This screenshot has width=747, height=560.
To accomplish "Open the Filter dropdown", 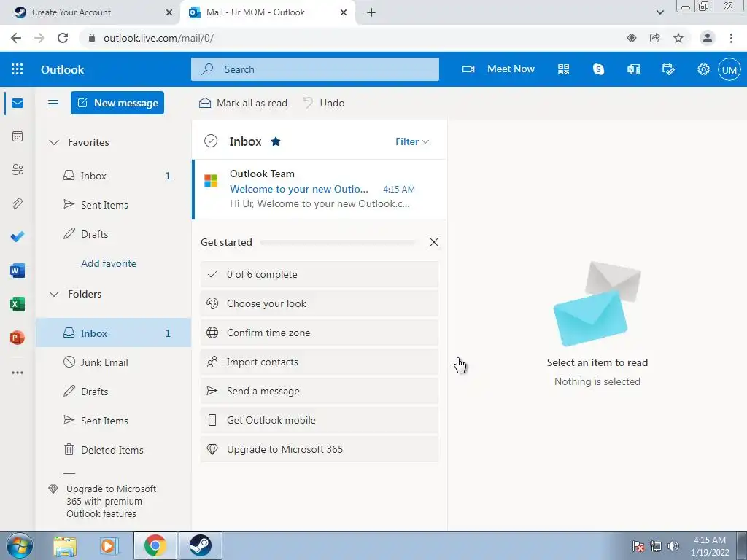I will (x=412, y=141).
